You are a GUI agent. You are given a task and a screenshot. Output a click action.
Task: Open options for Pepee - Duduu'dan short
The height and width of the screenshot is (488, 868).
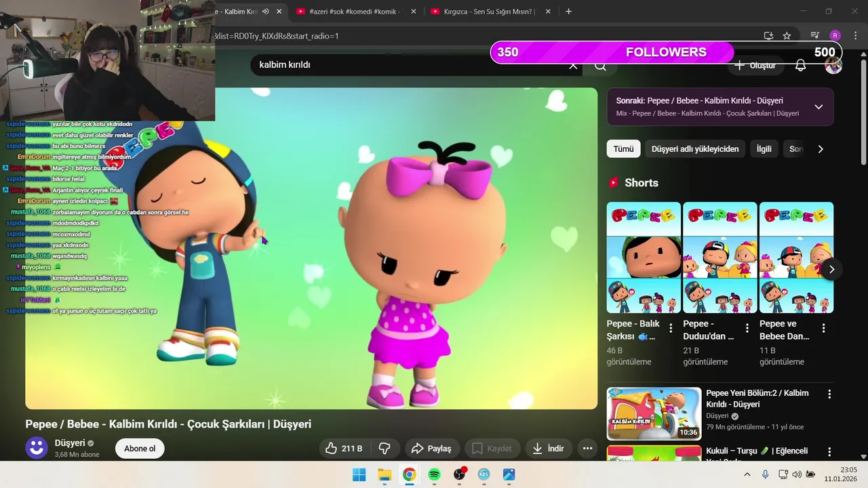[747, 328]
